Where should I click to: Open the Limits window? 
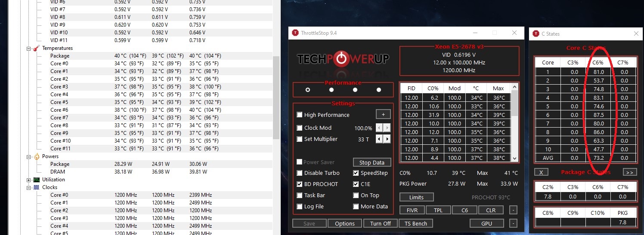[416, 197]
